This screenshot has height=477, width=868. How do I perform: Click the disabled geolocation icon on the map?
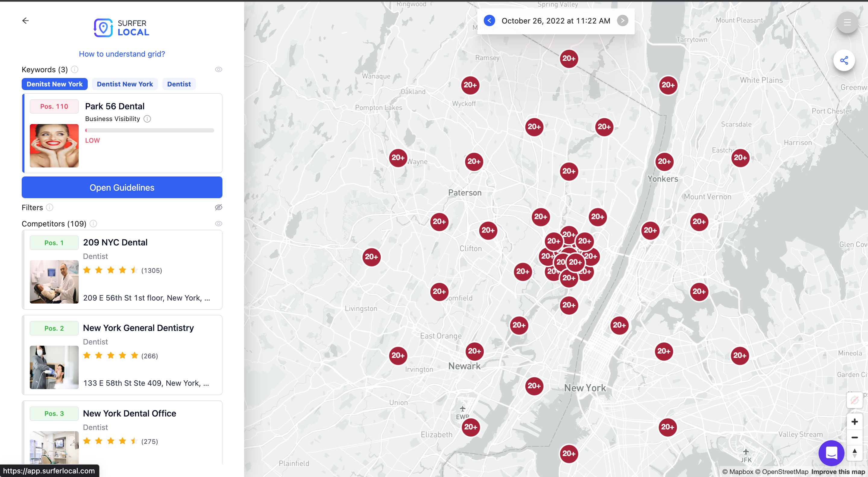tap(855, 400)
